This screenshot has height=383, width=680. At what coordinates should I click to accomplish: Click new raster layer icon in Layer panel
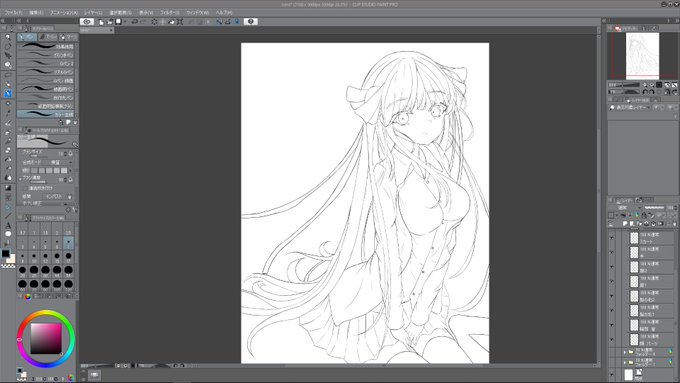625,223
